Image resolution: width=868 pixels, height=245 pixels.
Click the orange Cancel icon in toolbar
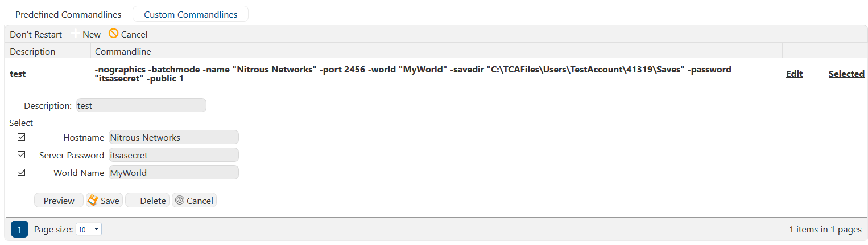(113, 34)
